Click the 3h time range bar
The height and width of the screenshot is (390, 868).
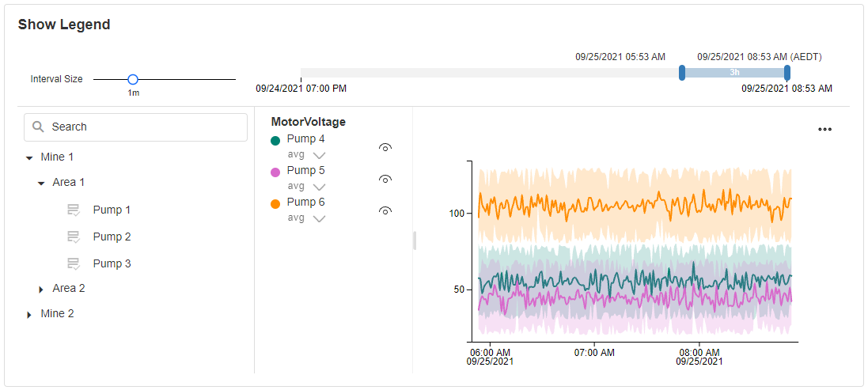coord(734,73)
